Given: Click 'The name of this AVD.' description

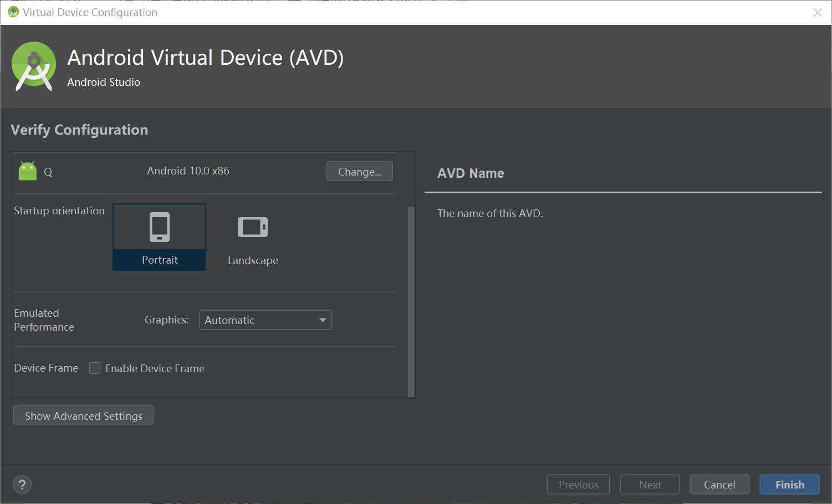Looking at the screenshot, I should (x=490, y=213).
